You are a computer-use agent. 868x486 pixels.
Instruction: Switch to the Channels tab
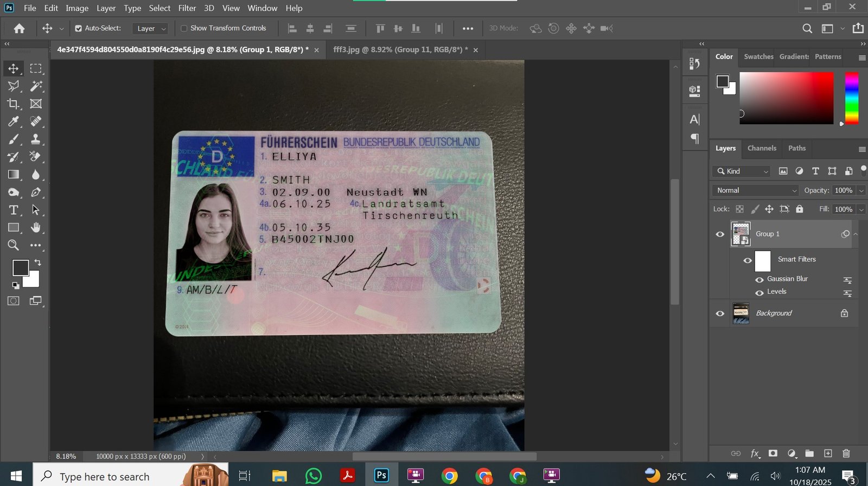pos(762,148)
